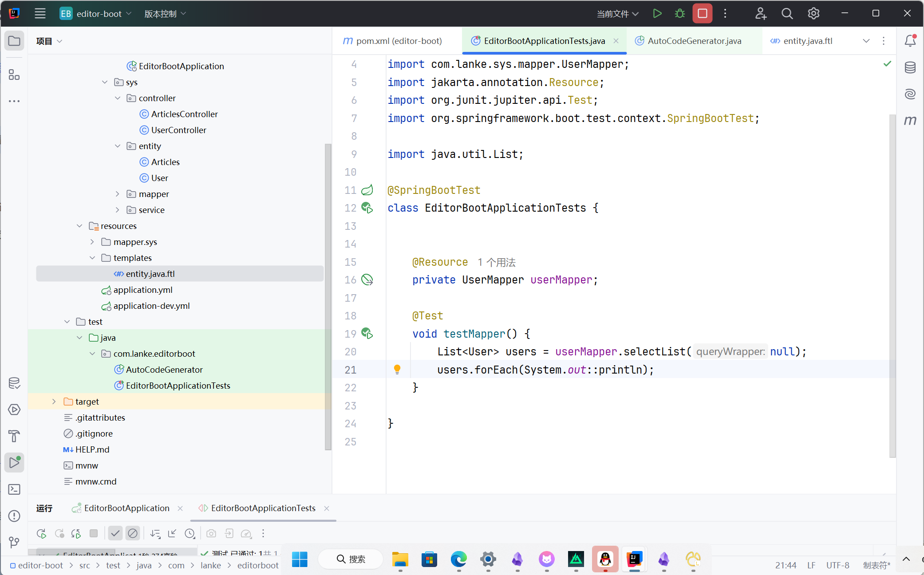This screenshot has height=575, width=924.
Task: Open Structure tool window in left sidebar
Action: coord(14,75)
